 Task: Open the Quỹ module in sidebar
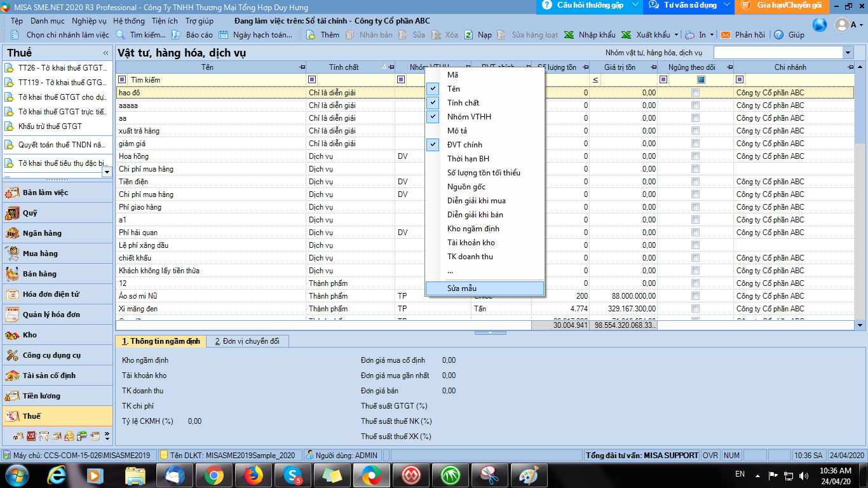(x=57, y=213)
